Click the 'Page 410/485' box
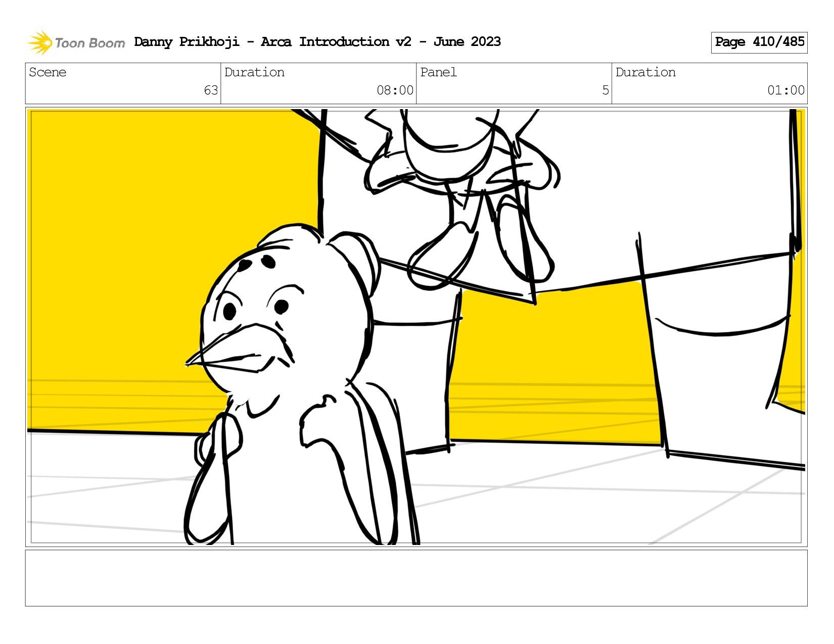Viewport: 834px width, 644px height. [x=759, y=42]
